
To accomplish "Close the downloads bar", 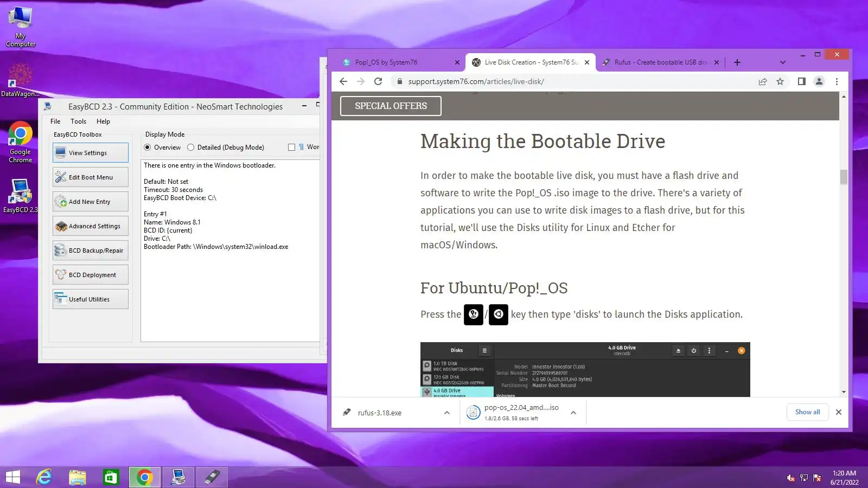I will pyautogui.click(x=839, y=412).
